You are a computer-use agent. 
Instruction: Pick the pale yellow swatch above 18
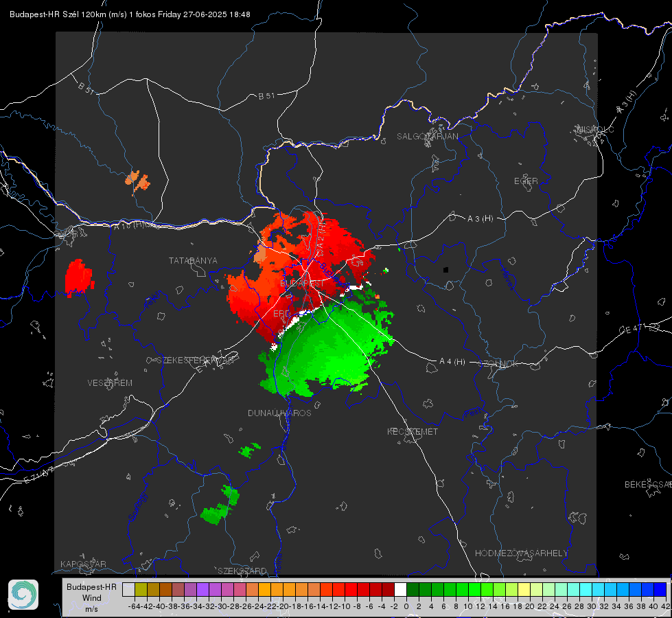coord(524,589)
